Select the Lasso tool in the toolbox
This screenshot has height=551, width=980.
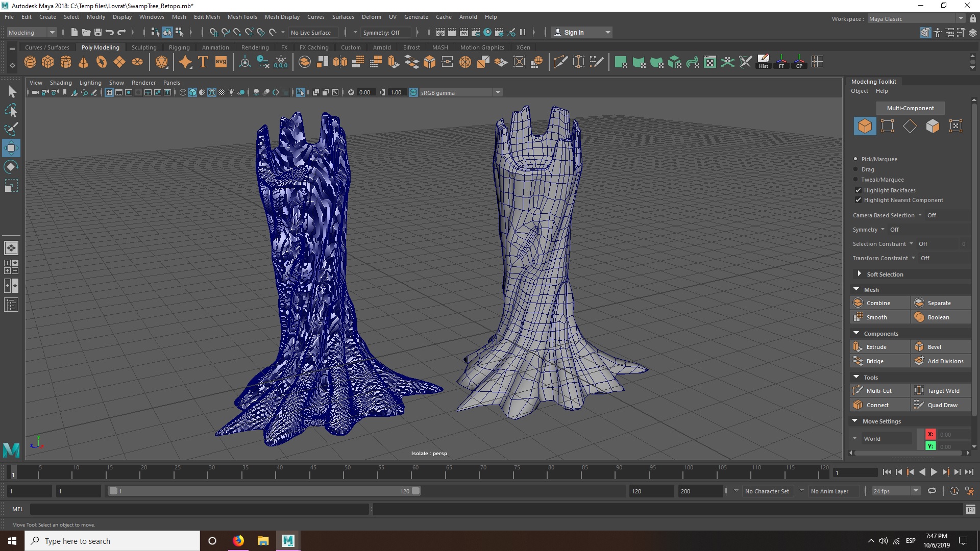[11, 111]
